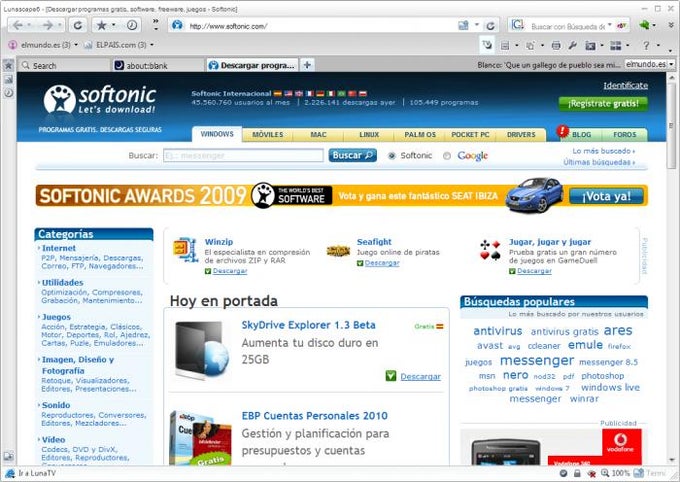This screenshot has height=482, width=680.
Task: Click the Identifícate link
Action: (x=626, y=85)
